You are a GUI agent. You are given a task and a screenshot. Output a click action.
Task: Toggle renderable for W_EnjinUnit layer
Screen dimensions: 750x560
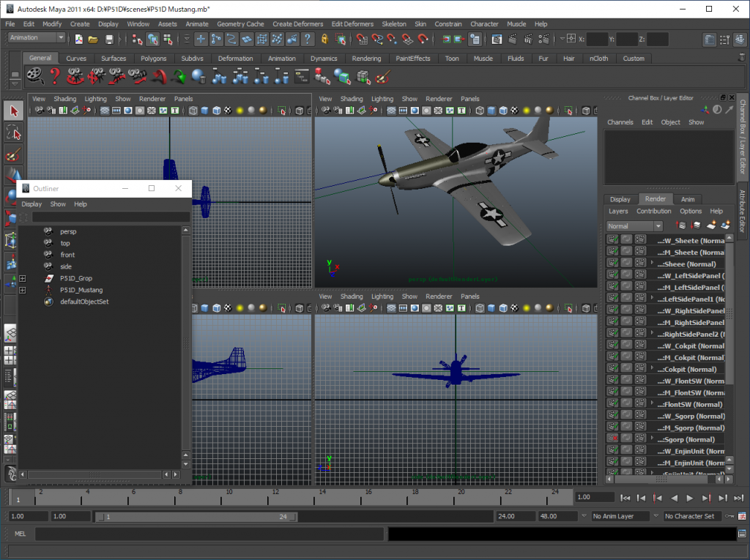(612, 450)
